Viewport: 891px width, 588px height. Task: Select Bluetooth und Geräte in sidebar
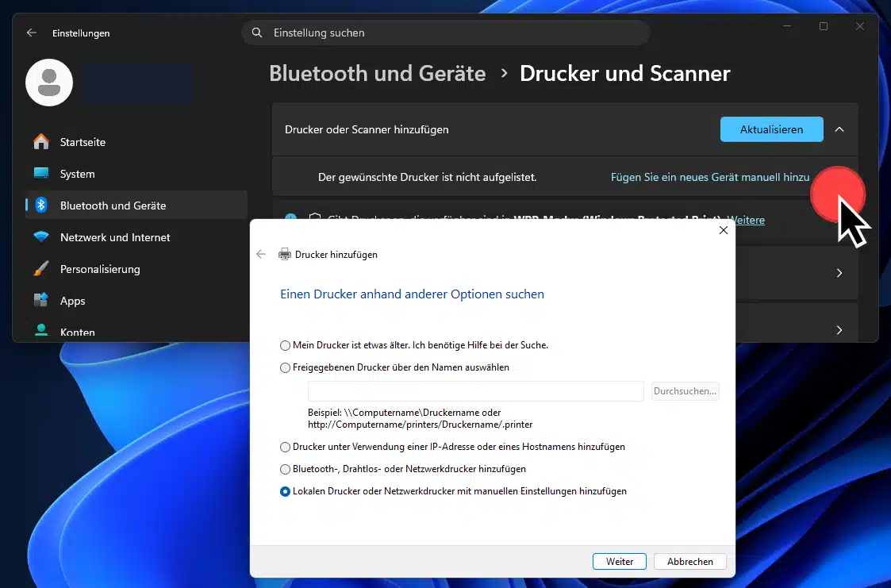tap(136, 206)
